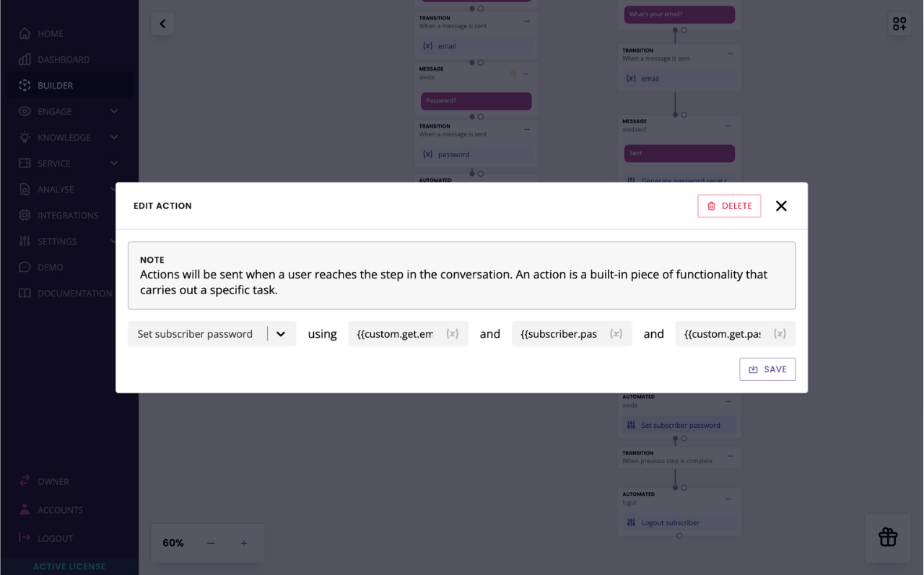Click the Home icon in the sidebar
This screenshot has height=575, width=924.
point(23,33)
